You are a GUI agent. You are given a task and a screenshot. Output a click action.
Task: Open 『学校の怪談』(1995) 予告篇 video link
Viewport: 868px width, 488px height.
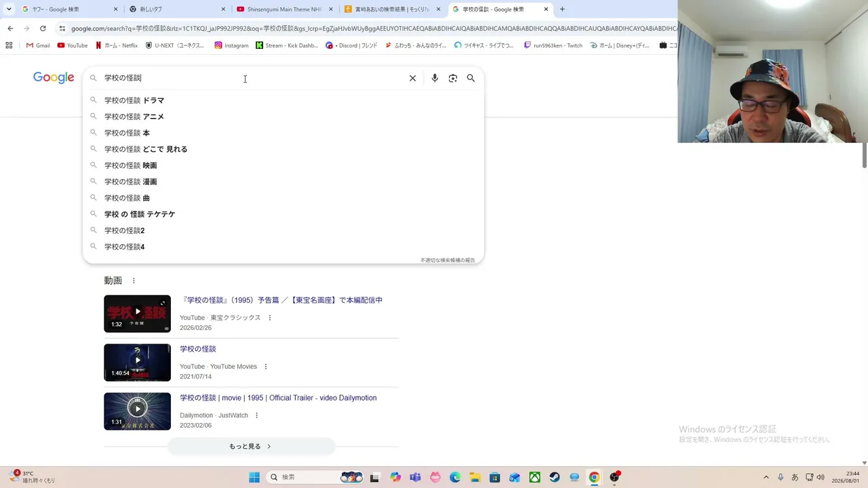281,300
